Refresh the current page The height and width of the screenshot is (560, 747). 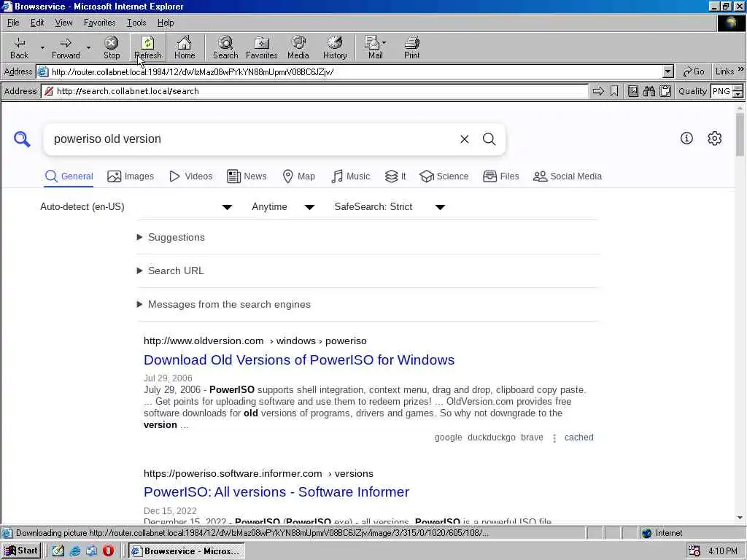(x=147, y=47)
